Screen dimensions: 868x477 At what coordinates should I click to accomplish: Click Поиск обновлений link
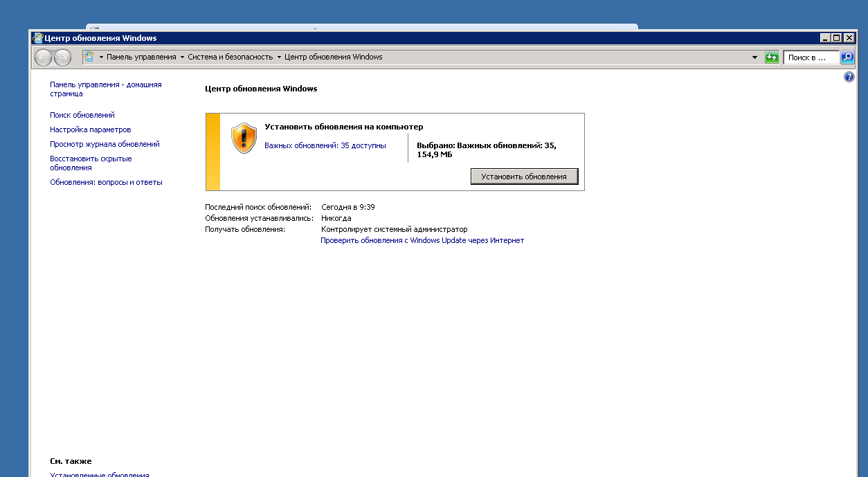pyautogui.click(x=82, y=115)
